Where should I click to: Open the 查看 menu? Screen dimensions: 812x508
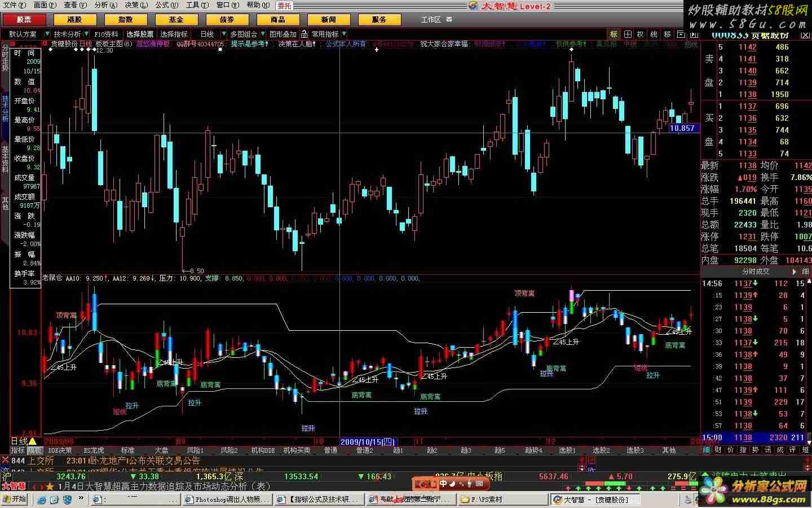(x=75, y=5)
